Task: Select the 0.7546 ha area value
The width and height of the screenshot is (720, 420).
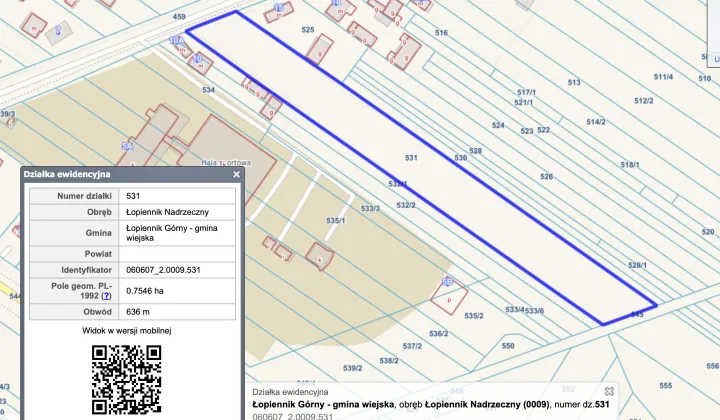Action: tap(145, 291)
